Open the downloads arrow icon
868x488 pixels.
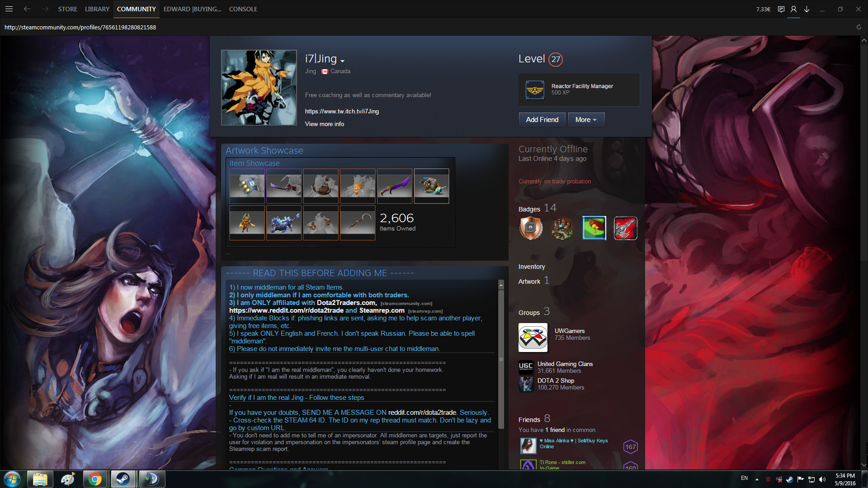(807, 9)
